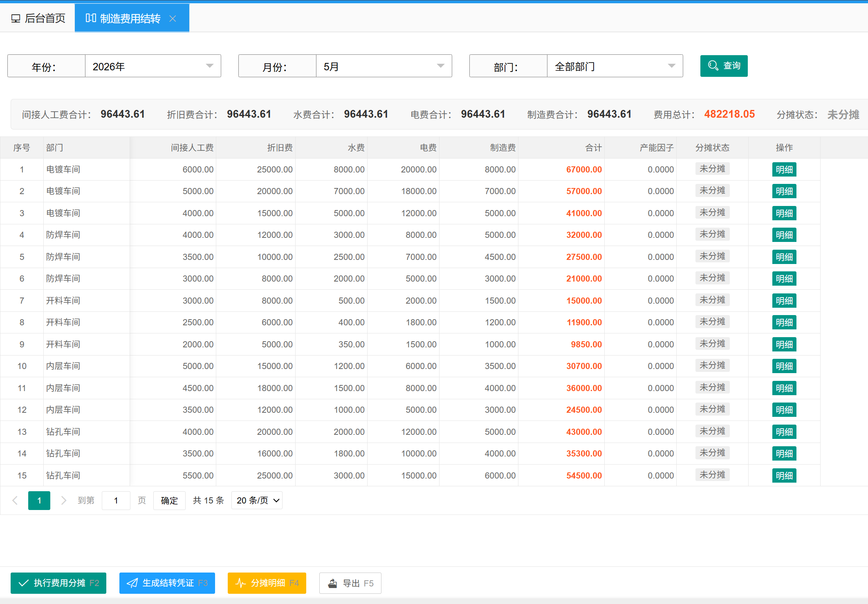The height and width of the screenshot is (604, 868).
Task: Close the 制造费用结转 tab
Action: (173, 18)
